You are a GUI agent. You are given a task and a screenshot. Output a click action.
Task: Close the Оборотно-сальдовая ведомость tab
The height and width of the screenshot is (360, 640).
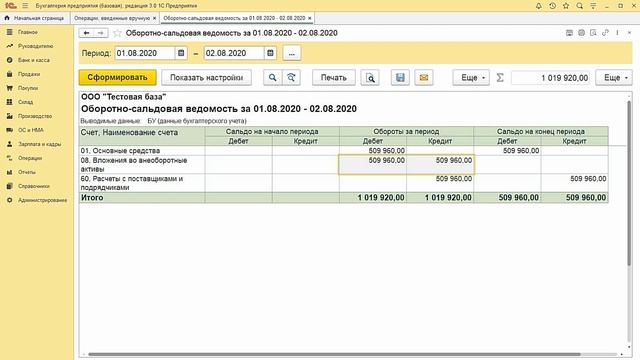pos(309,18)
